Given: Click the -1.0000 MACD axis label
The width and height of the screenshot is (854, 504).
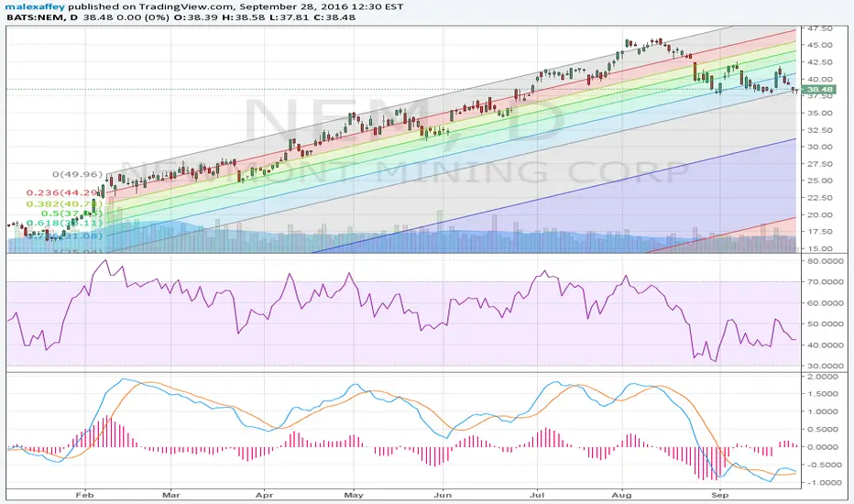Looking at the screenshot, I should point(823,483).
